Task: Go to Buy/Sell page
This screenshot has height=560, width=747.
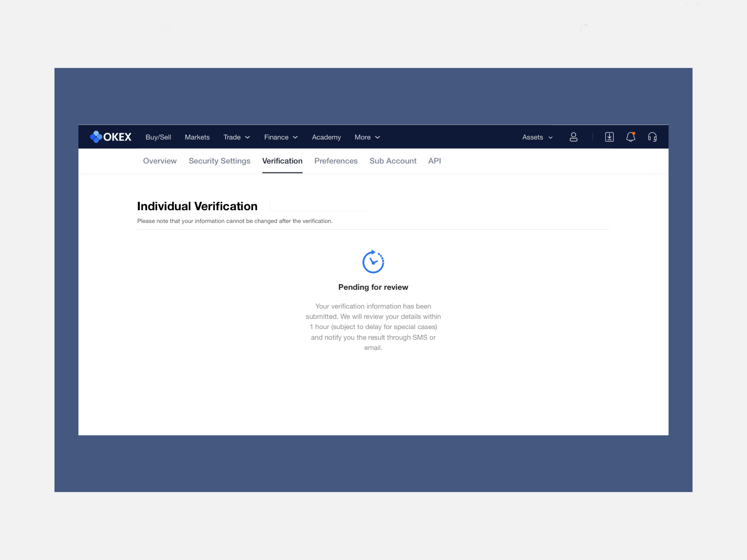Action: [158, 137]
